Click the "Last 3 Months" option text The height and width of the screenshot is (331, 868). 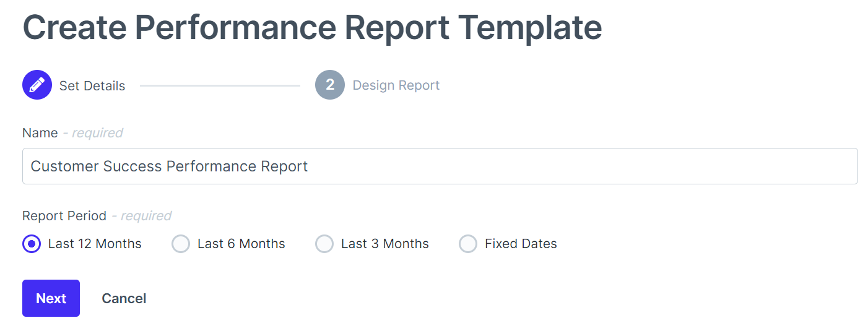[x=385, y=244]
